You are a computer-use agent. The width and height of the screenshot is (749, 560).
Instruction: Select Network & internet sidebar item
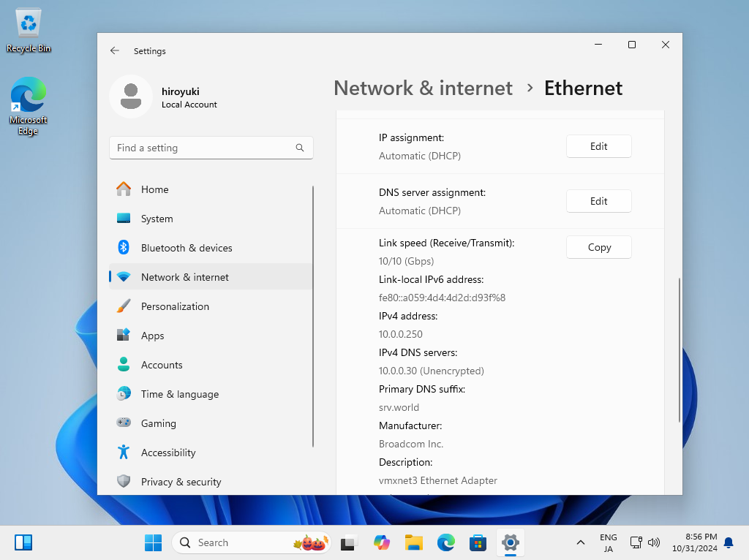(x=184, y=277)
